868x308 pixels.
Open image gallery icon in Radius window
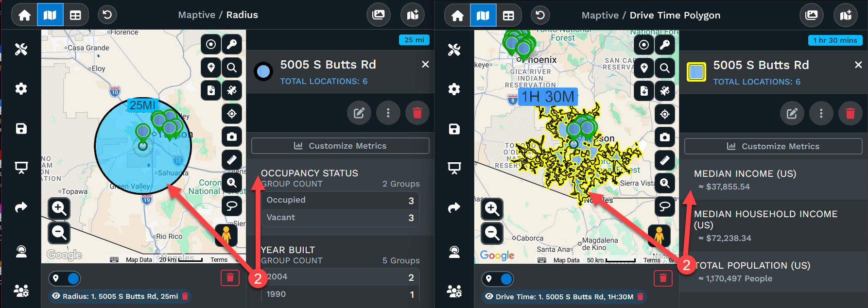[x=378, y=15]
